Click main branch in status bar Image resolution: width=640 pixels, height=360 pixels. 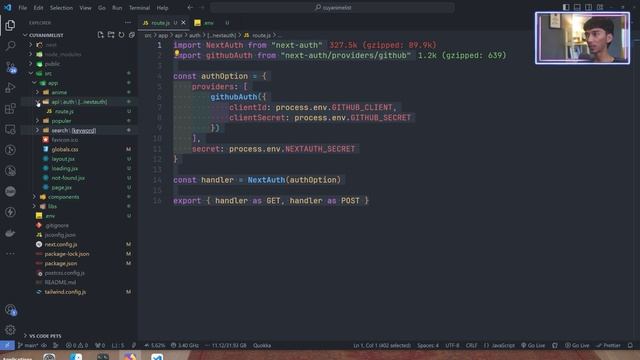(27, 345)
